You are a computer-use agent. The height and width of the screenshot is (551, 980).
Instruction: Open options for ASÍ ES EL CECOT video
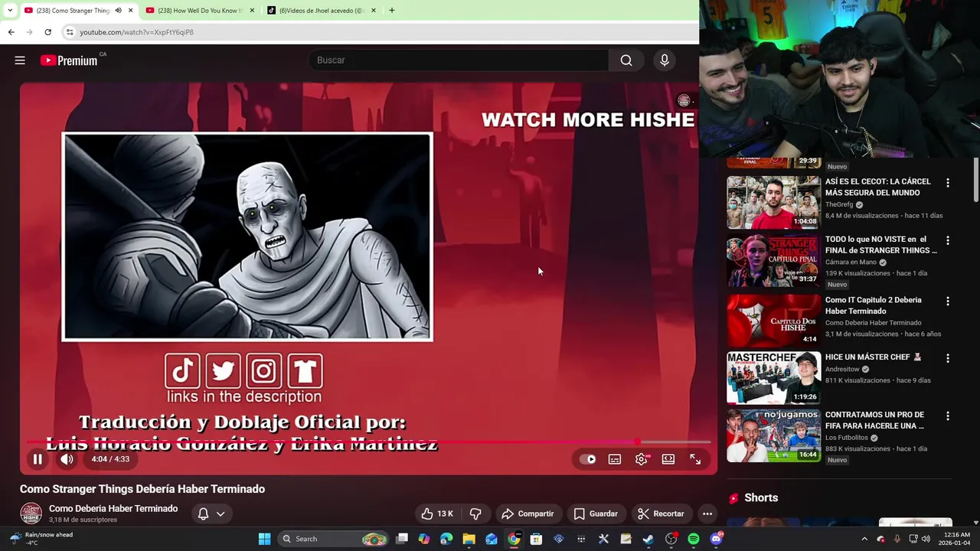pos(947,183)
